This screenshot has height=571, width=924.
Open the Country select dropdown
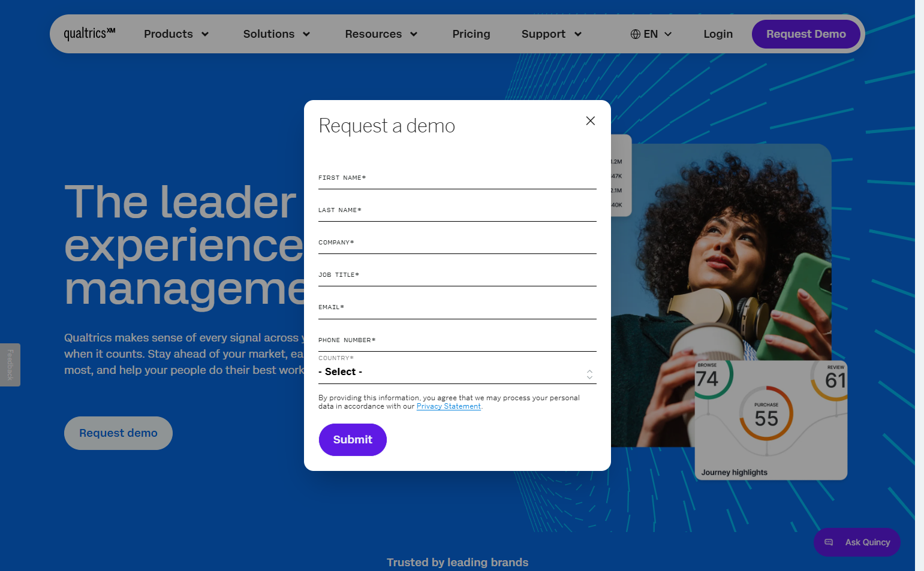[457, 372]
